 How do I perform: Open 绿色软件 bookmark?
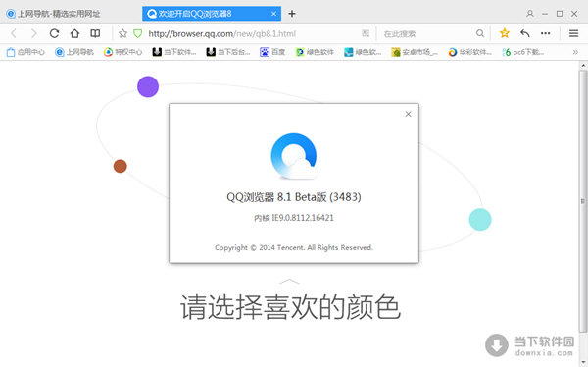tap(315, 52)
